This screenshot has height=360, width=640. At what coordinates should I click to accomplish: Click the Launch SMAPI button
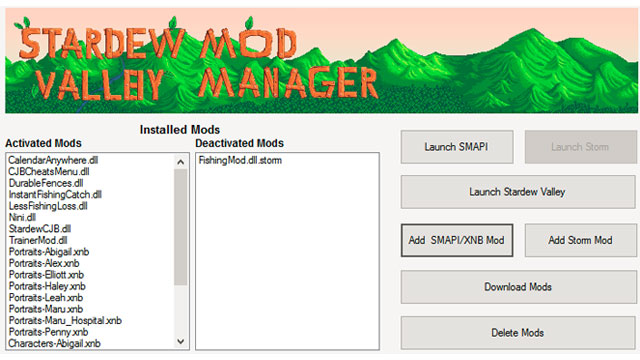(x=457, y=147)
